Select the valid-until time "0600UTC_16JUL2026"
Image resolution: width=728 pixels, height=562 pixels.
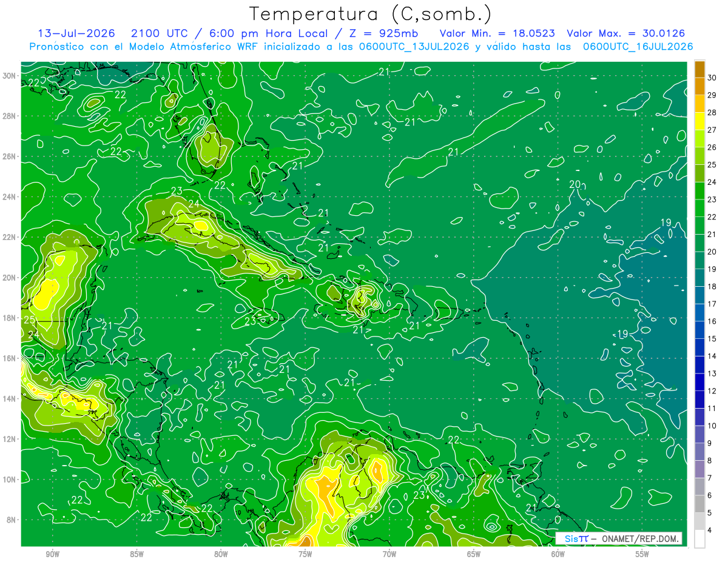[x=638, y=47]
